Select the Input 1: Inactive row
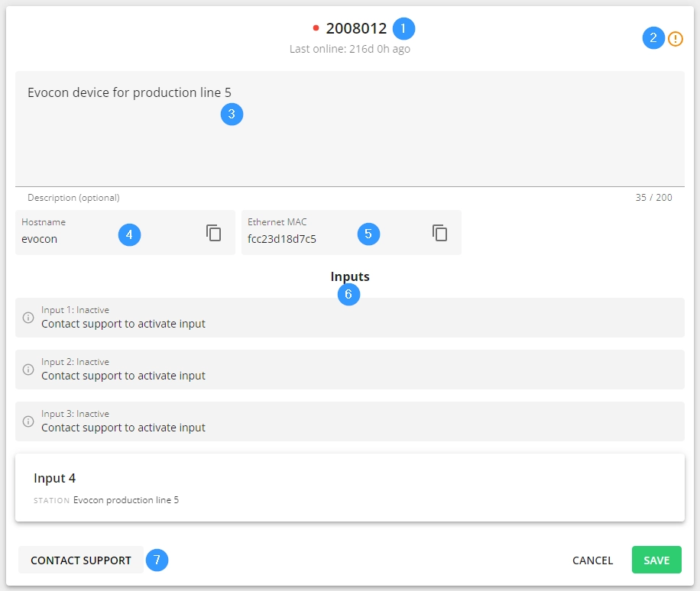This screenshot has height=591, width=700. (x=350, y=318)
